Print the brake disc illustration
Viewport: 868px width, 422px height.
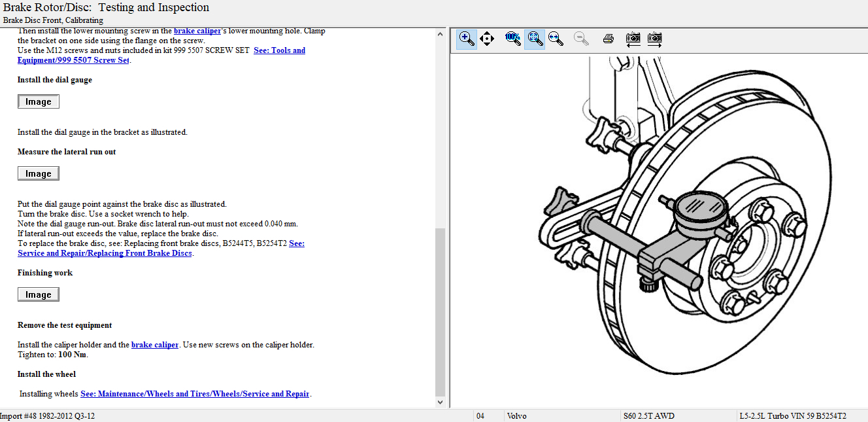click(608, 39)
